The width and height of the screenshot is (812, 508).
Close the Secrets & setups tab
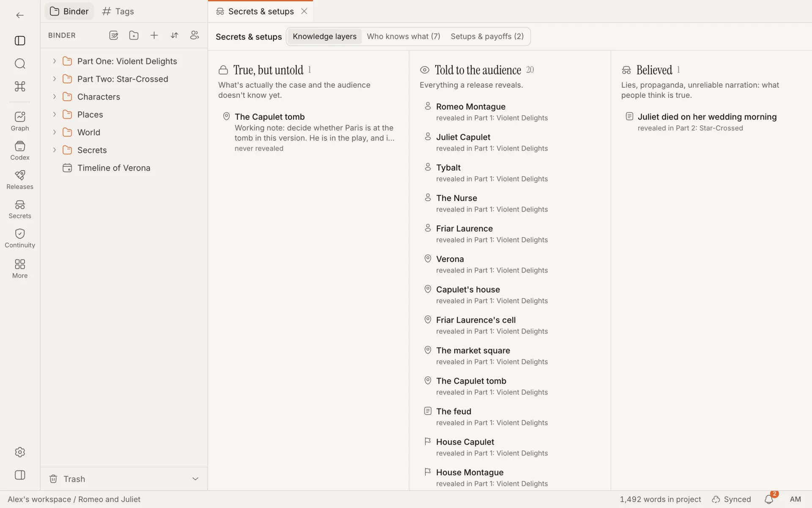tap(304, 11)
